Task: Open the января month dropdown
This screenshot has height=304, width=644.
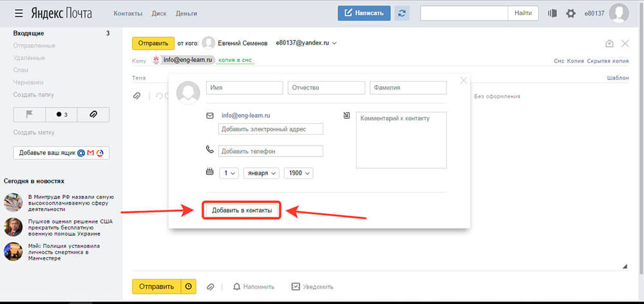Action: click(261, 173)
